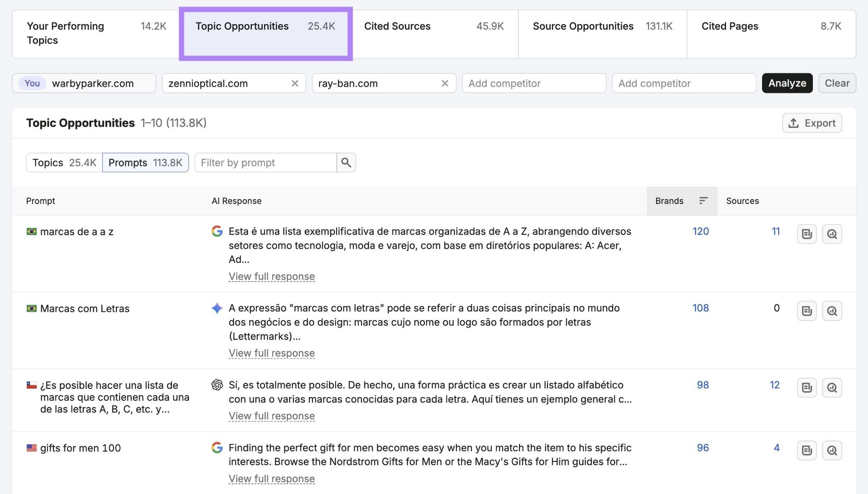Viewport: 868px width, 494px height.
Task: View full response for ¿Es posible hacer row
Action: [x=272, y=416]
